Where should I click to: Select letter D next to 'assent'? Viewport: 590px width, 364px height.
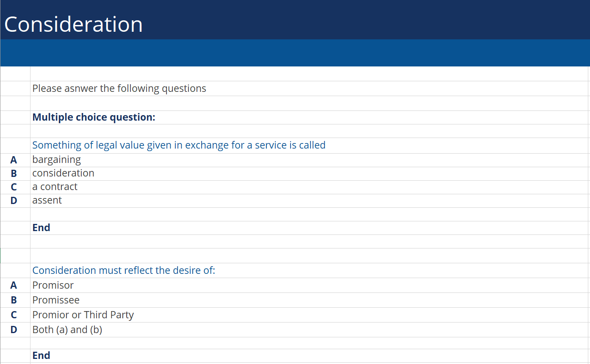pos(14,201)
